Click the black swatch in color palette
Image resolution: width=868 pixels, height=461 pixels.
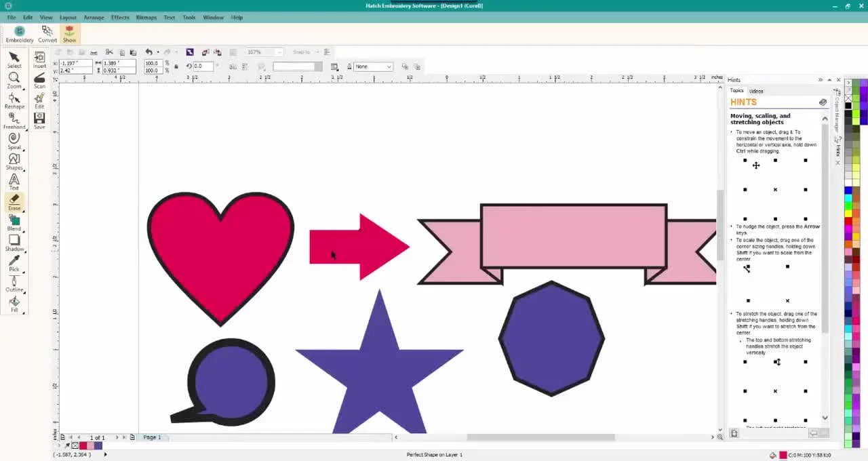pos(848,105)
